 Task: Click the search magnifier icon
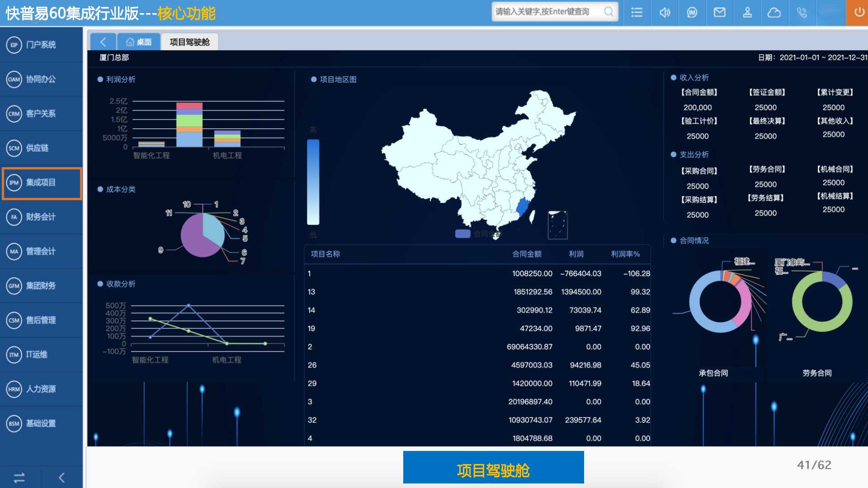click(x=609, y=12)
